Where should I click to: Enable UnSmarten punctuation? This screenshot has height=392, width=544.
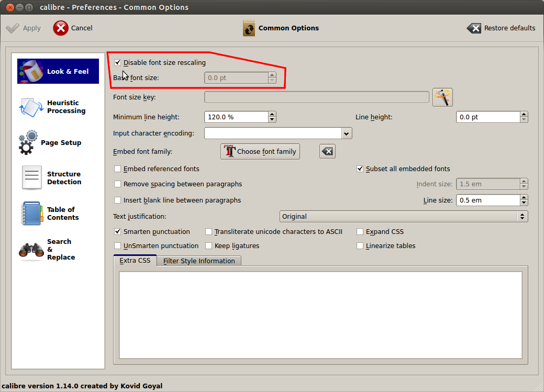click(118, 246)
